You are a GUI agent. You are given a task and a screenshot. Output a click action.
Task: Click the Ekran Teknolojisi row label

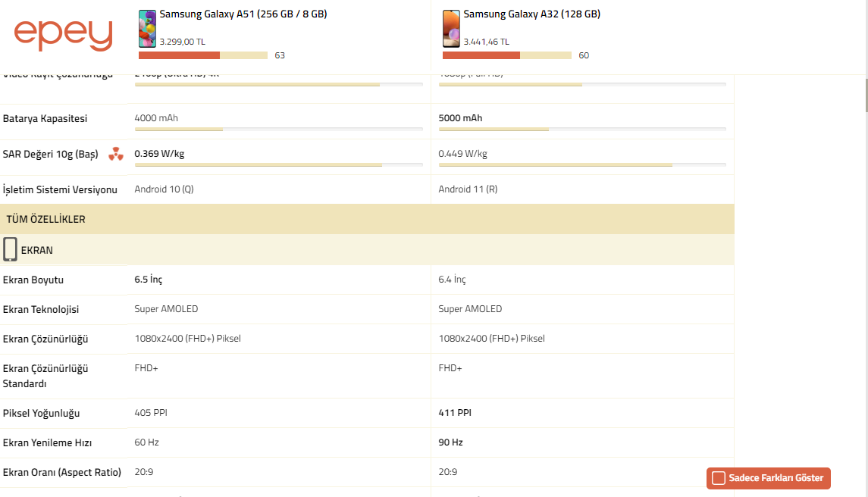(41, 309)
